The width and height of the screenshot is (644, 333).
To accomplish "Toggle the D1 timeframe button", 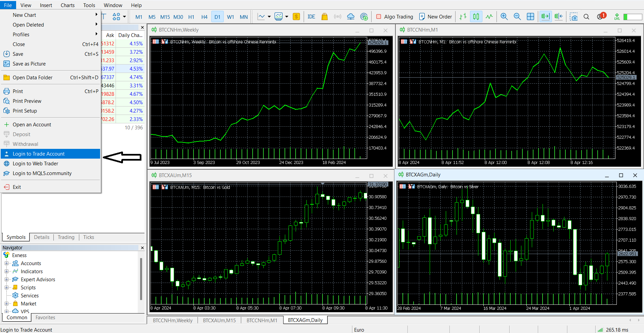I will click(217, 17).
